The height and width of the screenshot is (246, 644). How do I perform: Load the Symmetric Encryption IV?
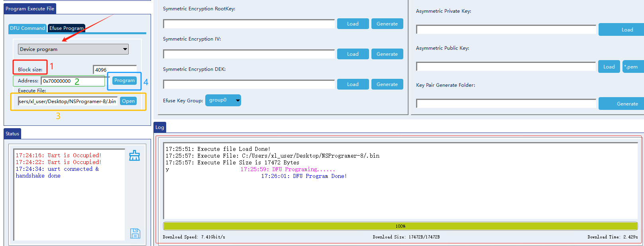click(x=353, y=54)
